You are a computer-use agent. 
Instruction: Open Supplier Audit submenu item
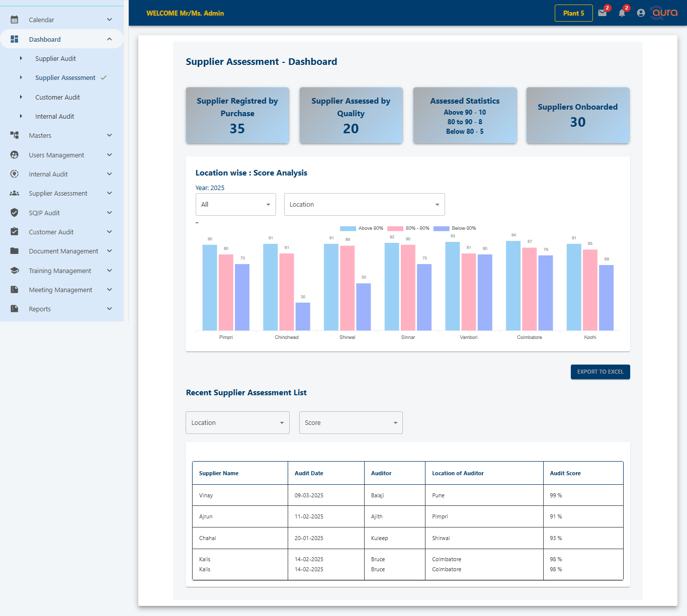point(55,58)
